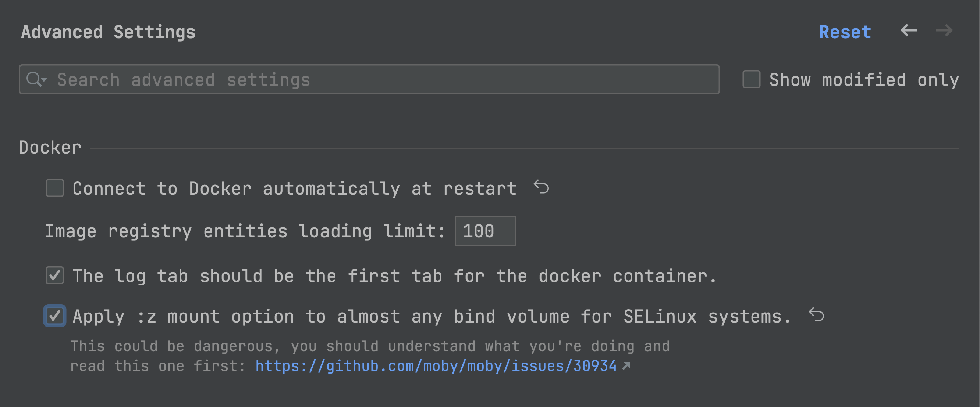Viewport: 980px width, 407px height.
Task: Check Connect to Docker automatically at restart
Action: click(55, 188)
